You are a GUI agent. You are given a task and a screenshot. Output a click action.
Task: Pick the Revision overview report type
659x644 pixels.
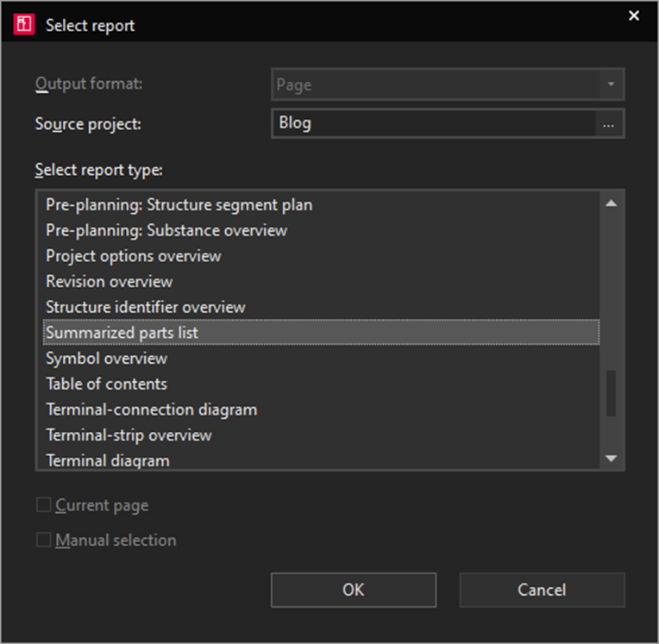point(321,282)
